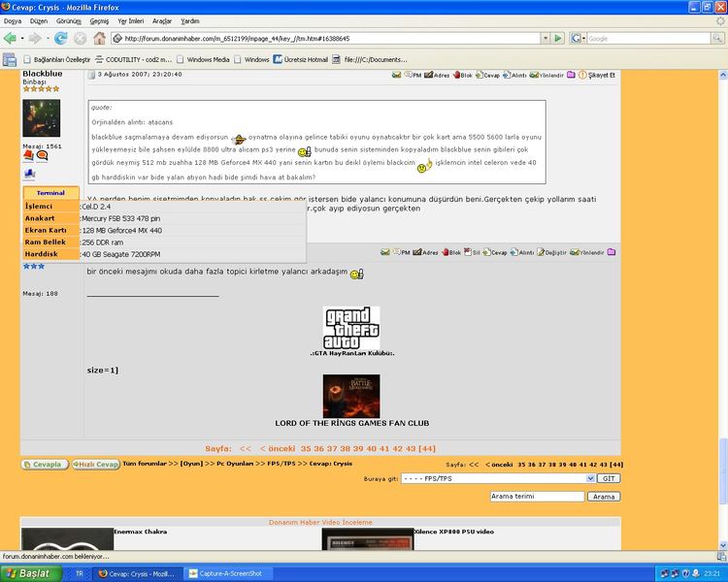Open the Buraya git FPS/TPS dropdown

[x=498, y=478]
